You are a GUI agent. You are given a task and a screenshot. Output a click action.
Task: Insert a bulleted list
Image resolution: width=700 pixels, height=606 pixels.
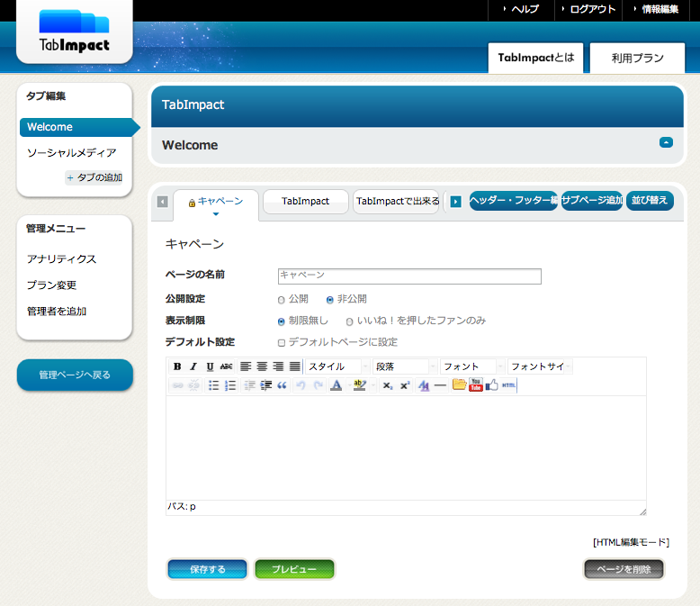(214, 385)
